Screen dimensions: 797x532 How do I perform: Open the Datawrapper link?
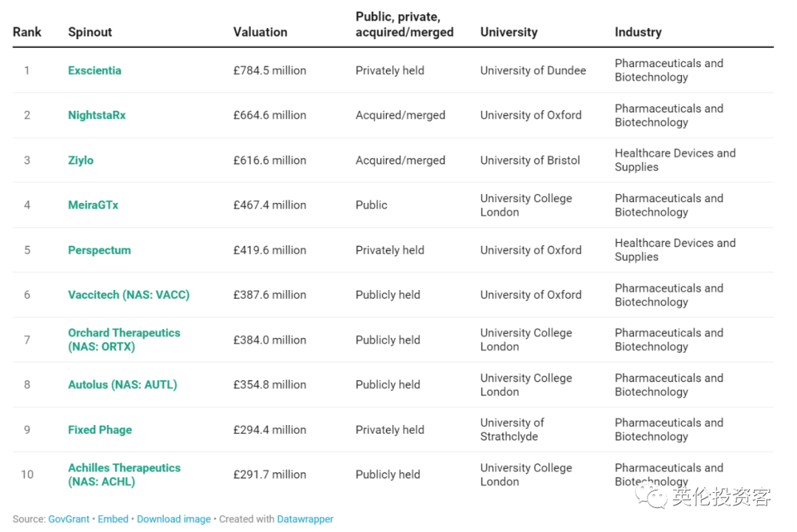click(x=305, y=519)
